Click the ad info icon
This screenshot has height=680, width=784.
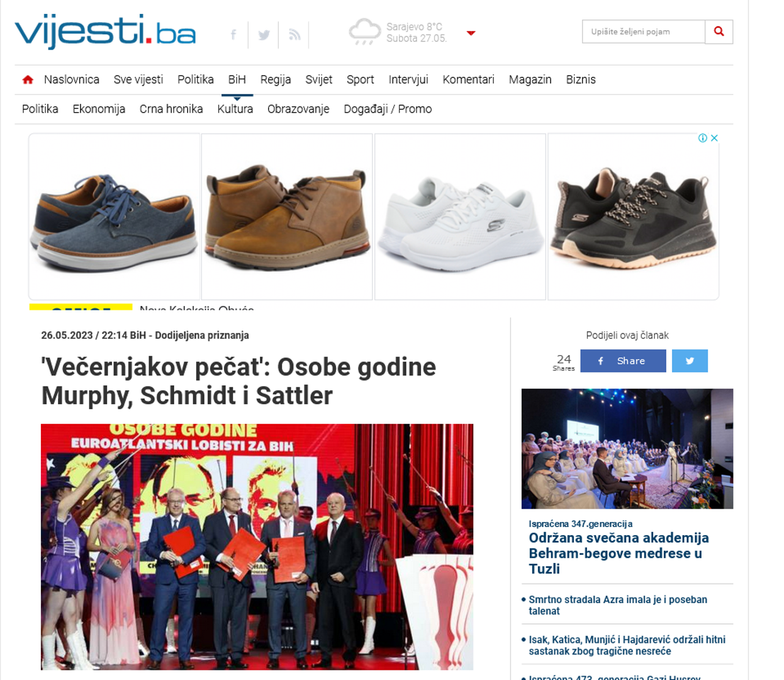703,138
